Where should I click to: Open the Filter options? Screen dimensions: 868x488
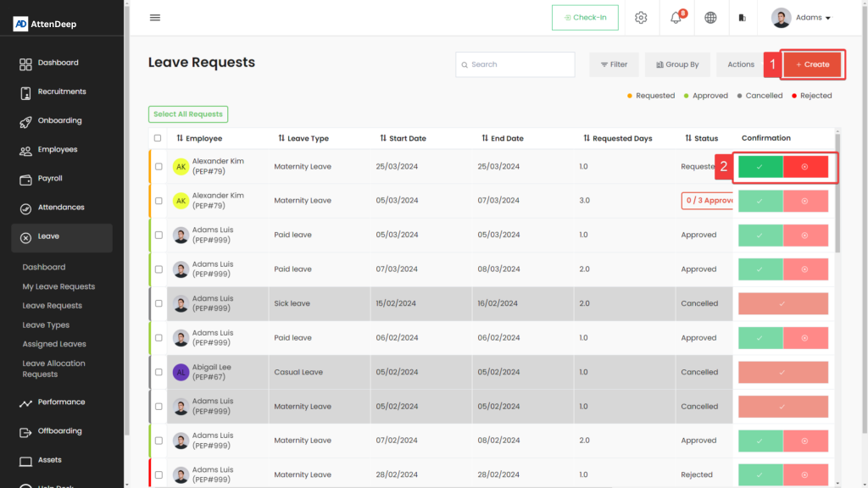tap(614, 64)
